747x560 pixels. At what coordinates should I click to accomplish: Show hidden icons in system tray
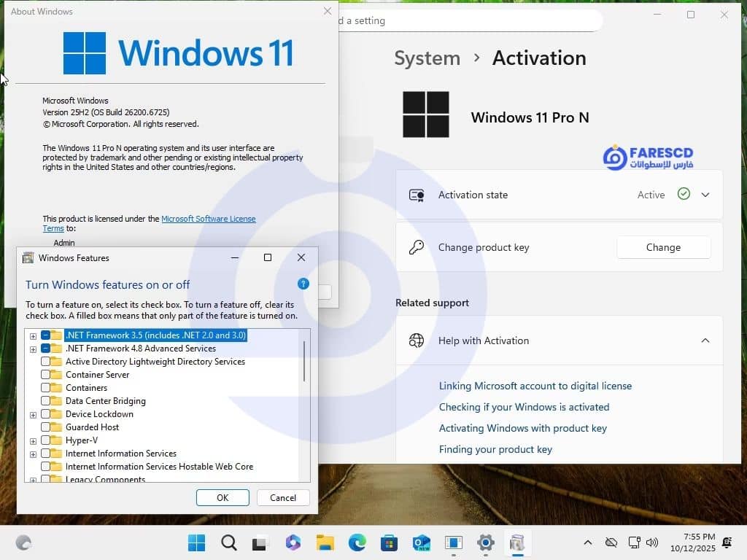pos(587,542)
